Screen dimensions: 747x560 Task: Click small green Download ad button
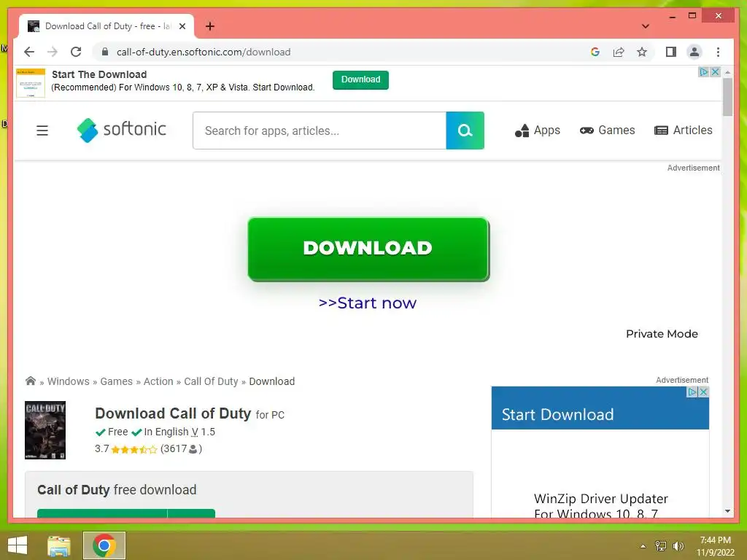tap(360, 79)
